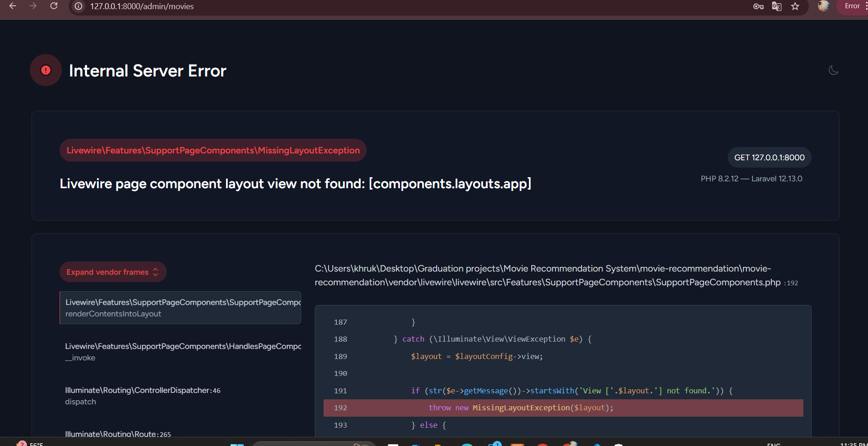This screenshot has width=868, height=446.
Task: Click the browser forward arrow
Action: (x=33, y=6)
